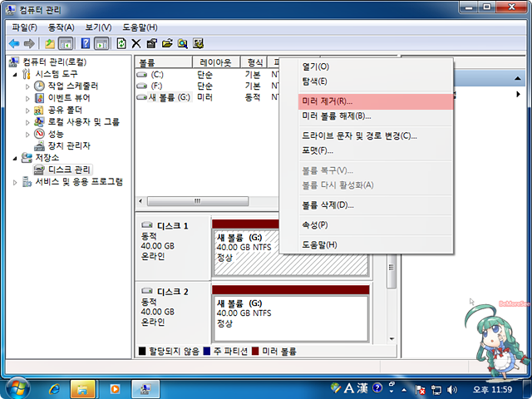Open Windows Media Player from taskbar

tap(115, 388)
